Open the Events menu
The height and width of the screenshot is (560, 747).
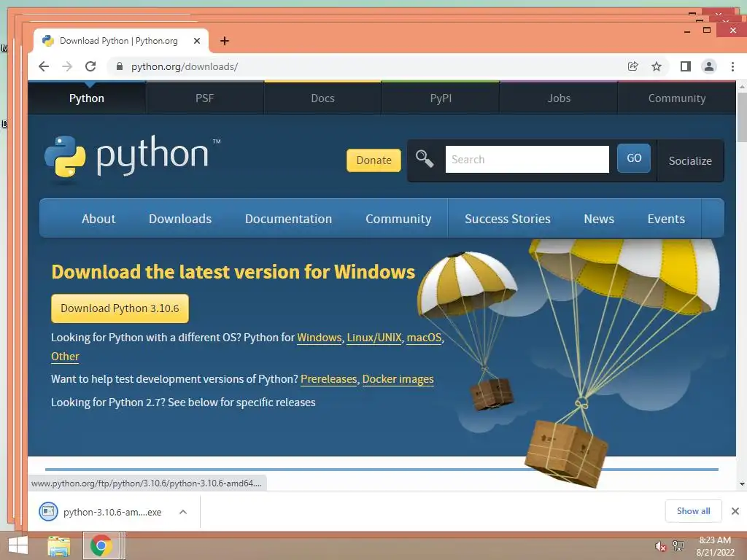pos(666,219)
